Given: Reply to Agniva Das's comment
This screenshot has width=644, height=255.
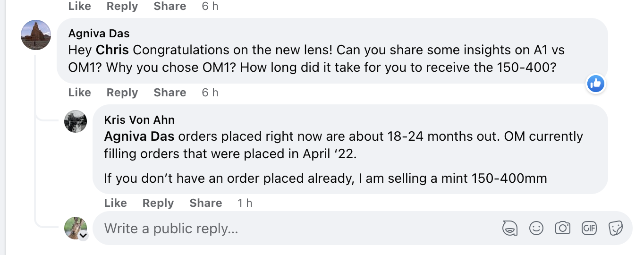Looking at the screenshot, I should click(x=122, y=93).
